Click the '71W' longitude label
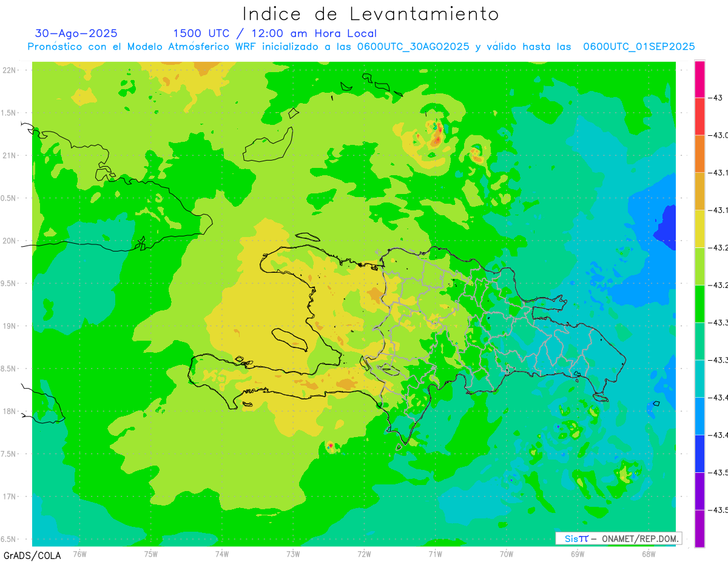728x562 pixels. 435,554
